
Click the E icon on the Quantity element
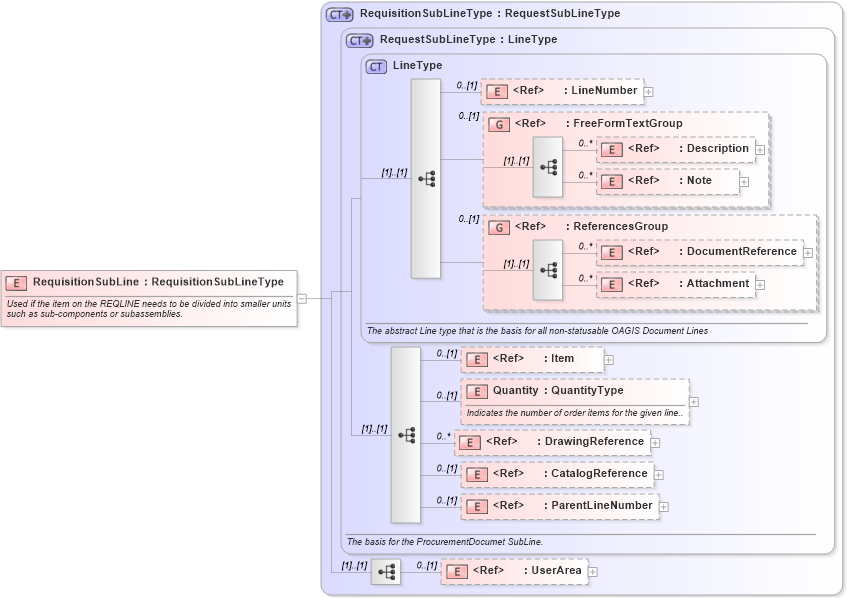[x=476, y=391]
